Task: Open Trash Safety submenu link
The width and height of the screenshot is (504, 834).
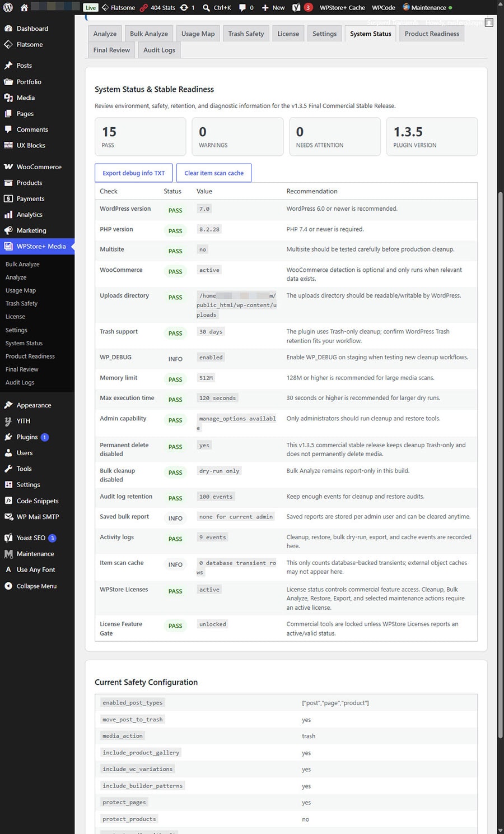Action: pos(21,303)
